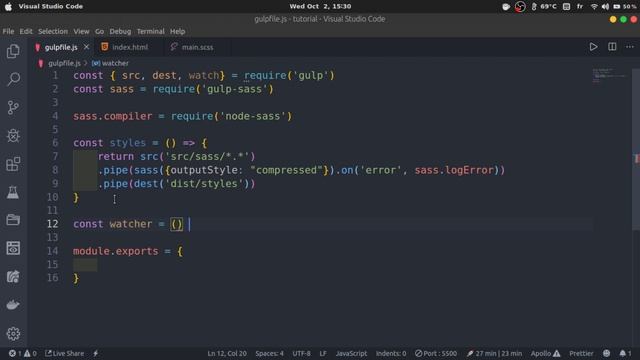Open the Live Share activity bar icon
640x360 pixels.
(x=13, y=277)
